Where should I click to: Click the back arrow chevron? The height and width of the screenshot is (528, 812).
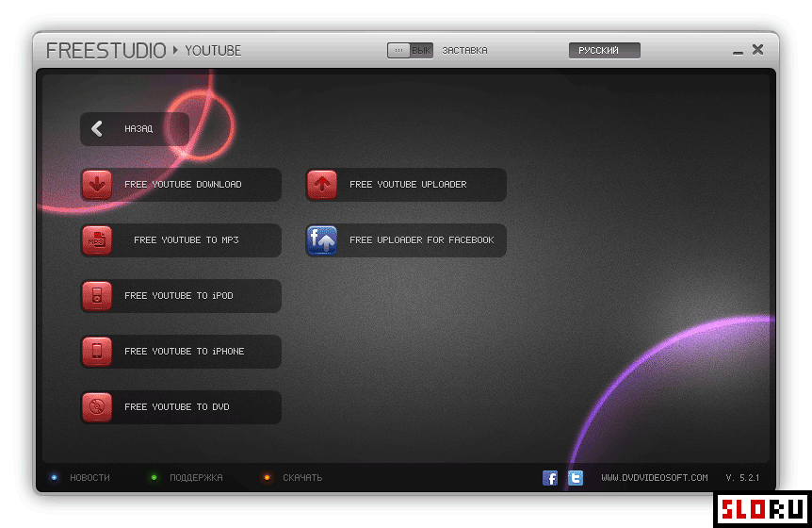[x=97, y=128]
